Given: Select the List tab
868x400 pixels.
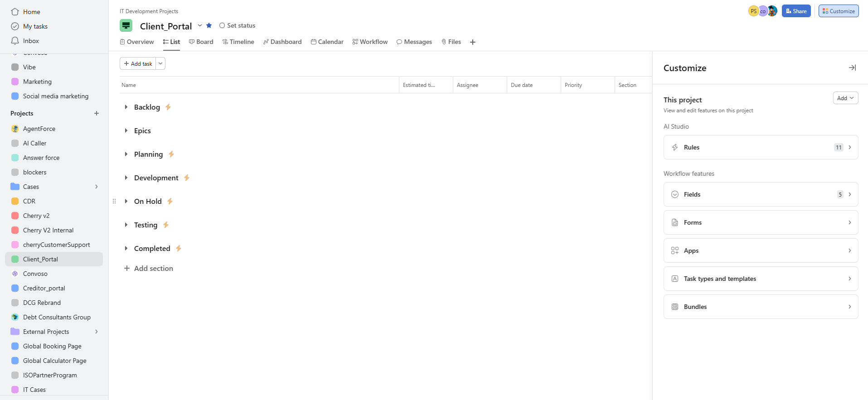Looking at the screenshot, I should pos(171,42).
